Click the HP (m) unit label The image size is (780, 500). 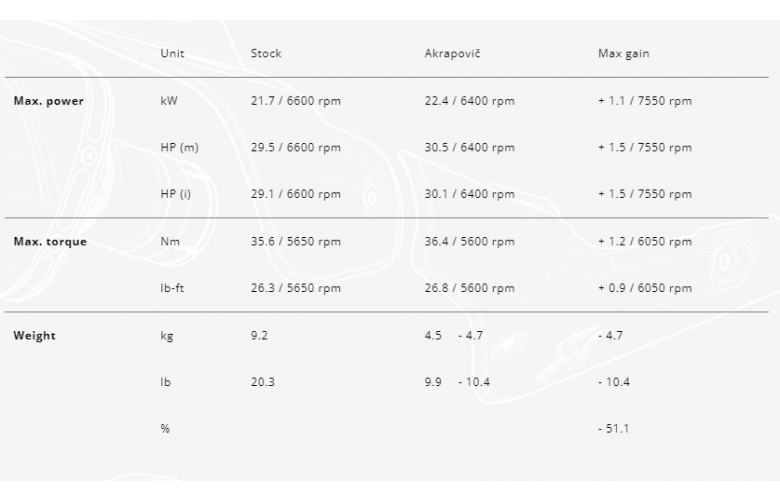[179, 148]
